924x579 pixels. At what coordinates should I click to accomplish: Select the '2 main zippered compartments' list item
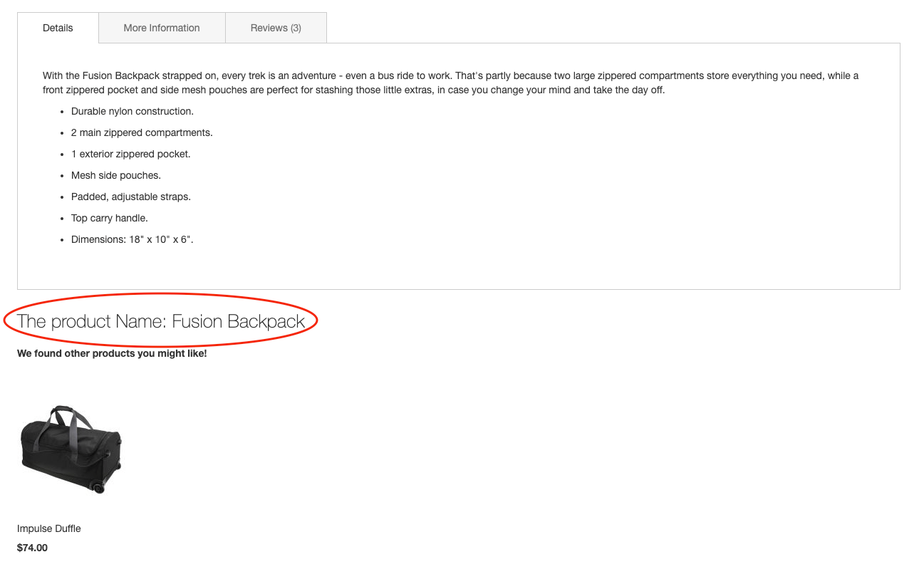click(141, 132)
